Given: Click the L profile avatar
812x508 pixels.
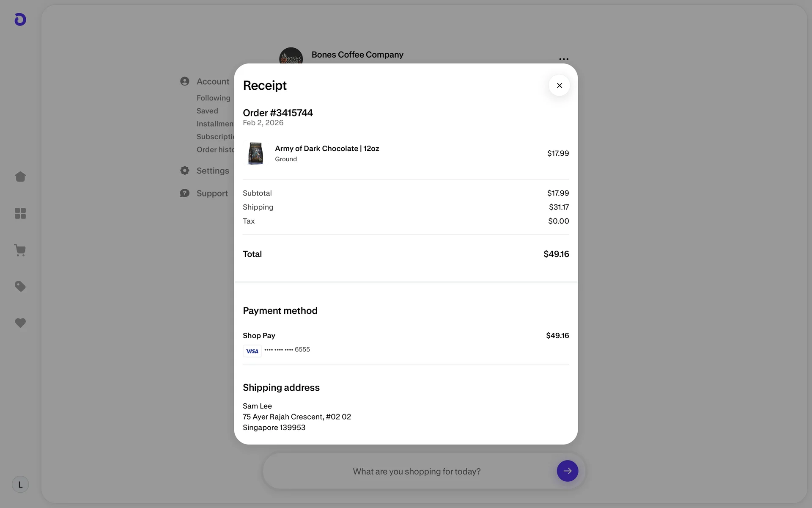Looking at the screenshot, I should [x=20, y=484].
